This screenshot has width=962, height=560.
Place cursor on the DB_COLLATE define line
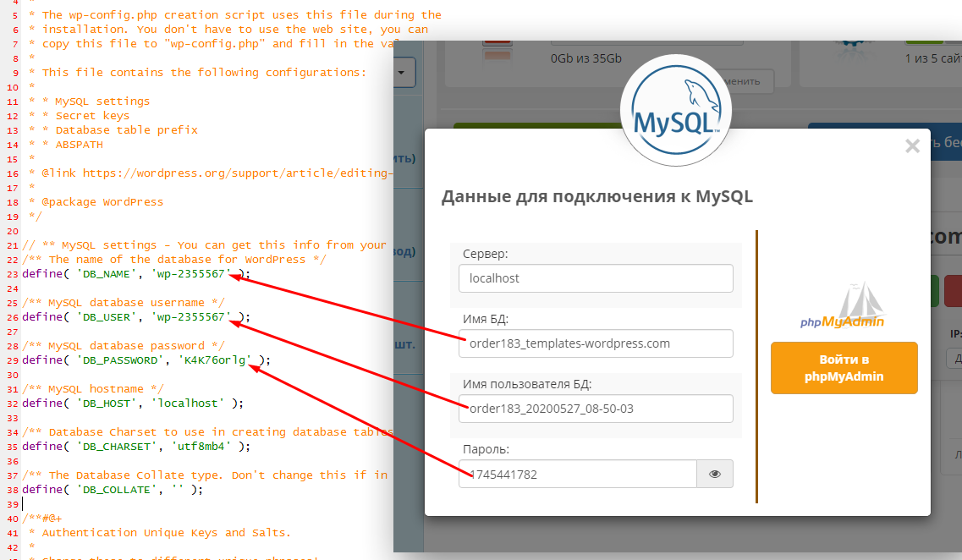113,490
